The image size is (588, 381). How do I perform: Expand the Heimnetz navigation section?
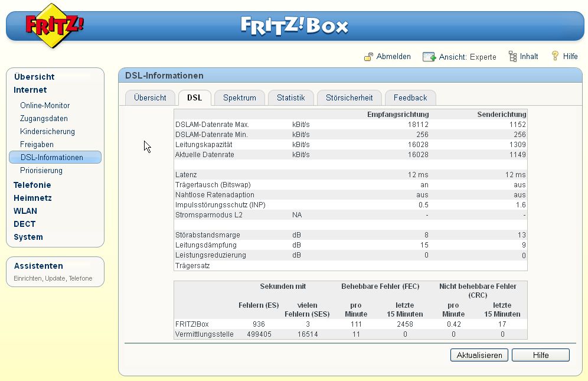click(32, 198)
